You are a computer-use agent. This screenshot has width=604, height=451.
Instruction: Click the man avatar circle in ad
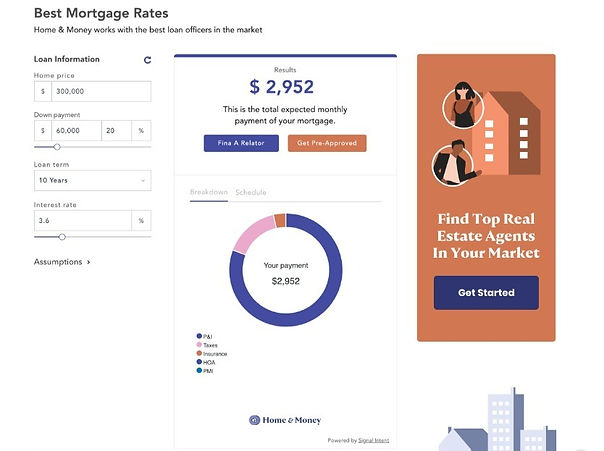point(453,164)
